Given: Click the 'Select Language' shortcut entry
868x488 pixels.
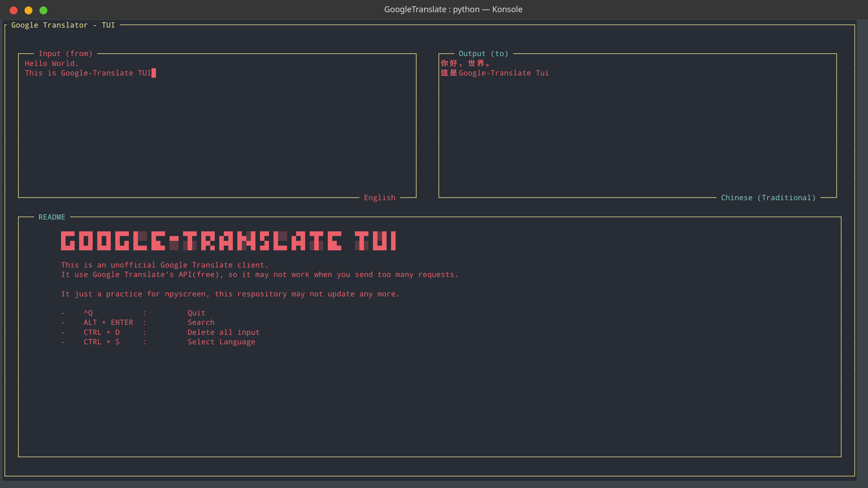Looking at the screenshot, I should (221, 342).
